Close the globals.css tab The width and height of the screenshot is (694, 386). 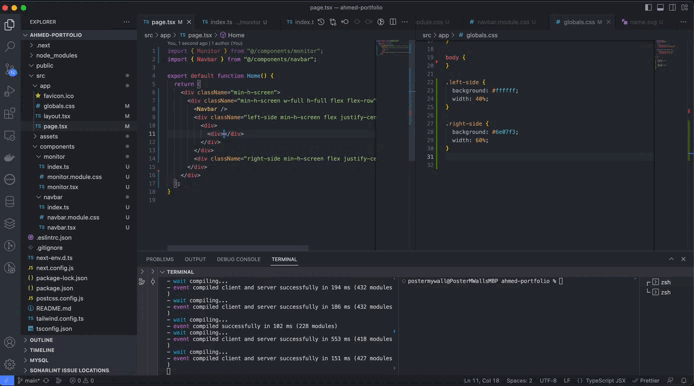(x=609, y=22)
